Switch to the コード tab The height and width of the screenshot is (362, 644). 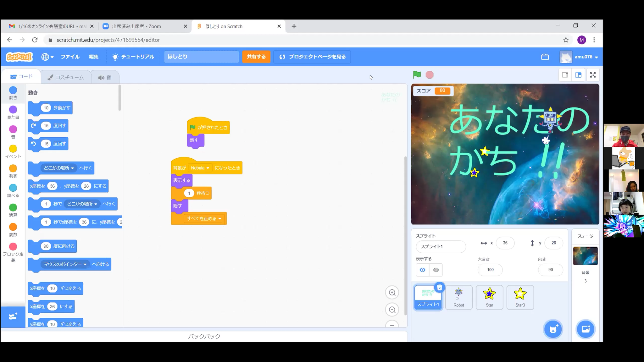point(21,77)
